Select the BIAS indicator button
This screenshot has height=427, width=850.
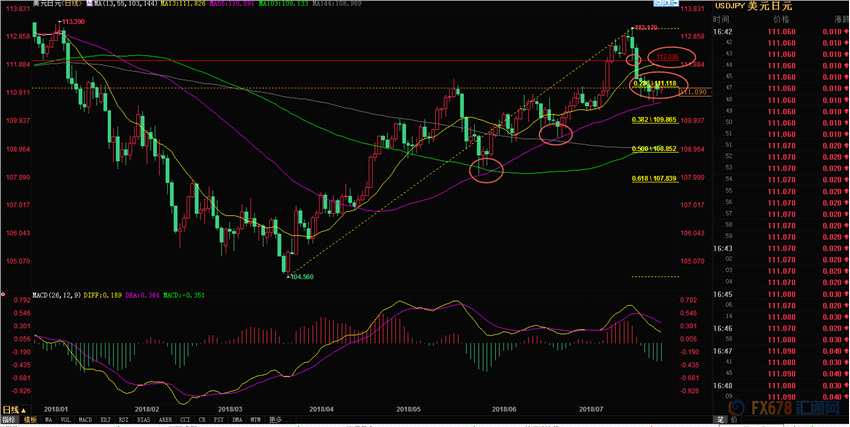[144, 419]
